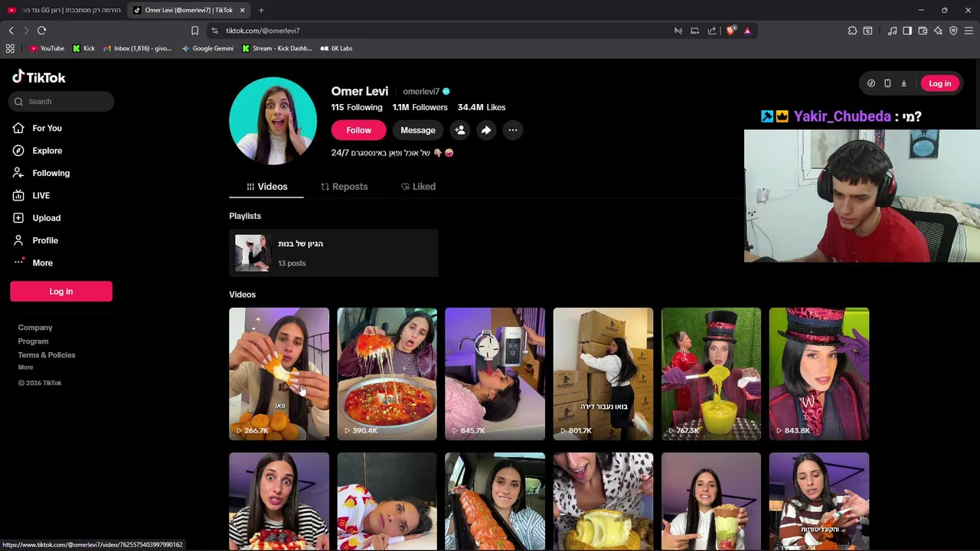Focus the TikTok search field

coord(62,101)
